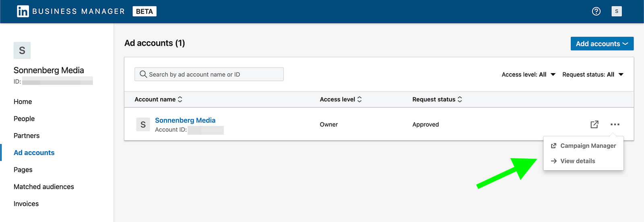This screenshot has height=222, width=644.
Task: Open the help question mark icon
Action: point(596,11)
